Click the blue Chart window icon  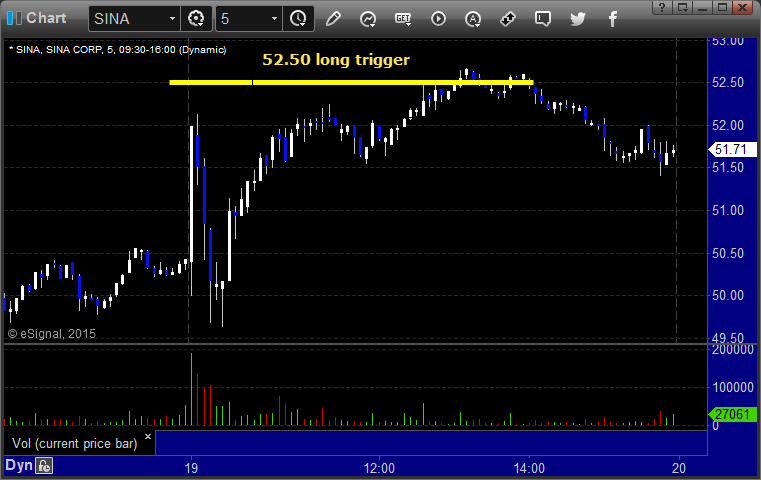click(15, 18)
